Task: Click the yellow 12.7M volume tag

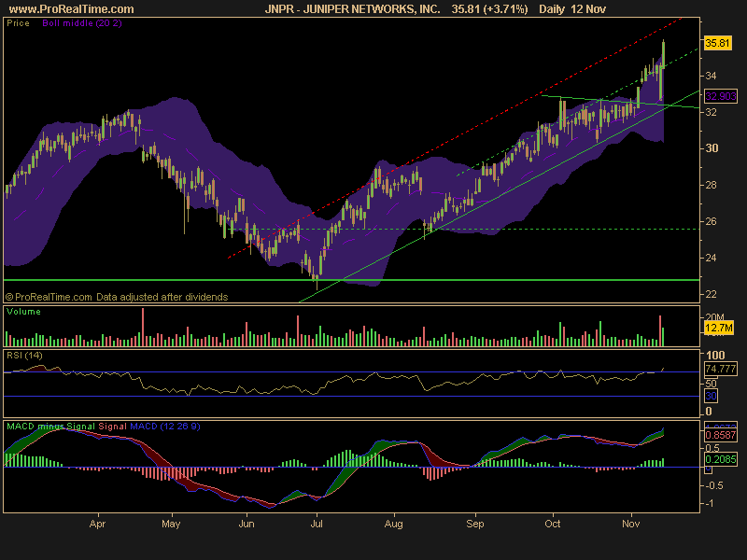Action: coord(719,328)
